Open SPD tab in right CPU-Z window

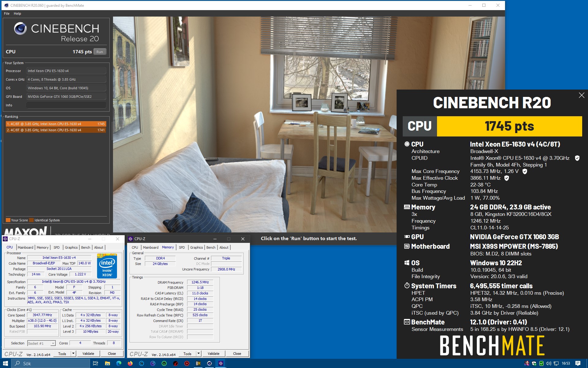pos(182,247)
